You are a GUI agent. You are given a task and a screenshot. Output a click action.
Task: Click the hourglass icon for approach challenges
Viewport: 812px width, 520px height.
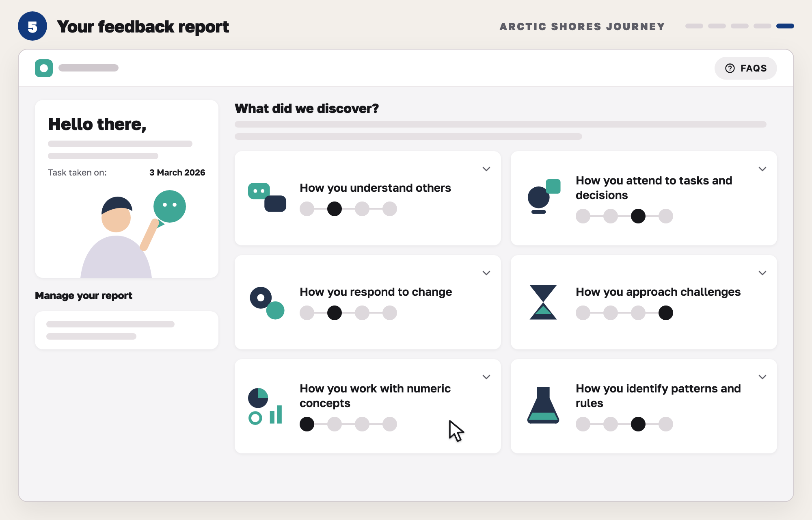(543, 302)
